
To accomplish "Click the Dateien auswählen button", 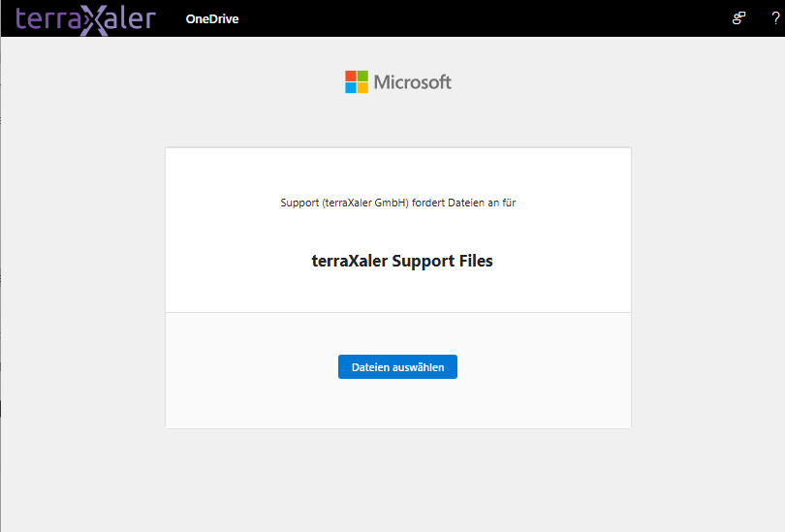I will tap(397, 367).
